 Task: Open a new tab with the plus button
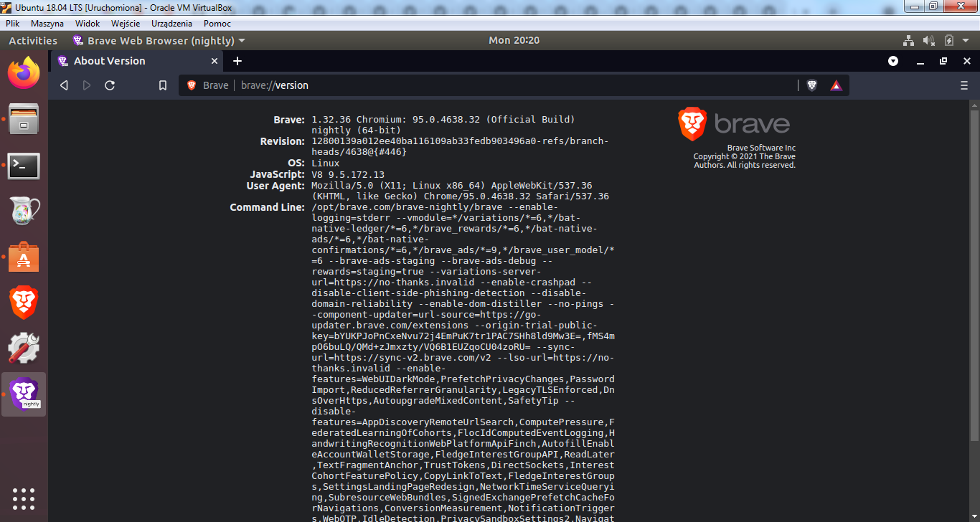pyautogui.click(x=237, y=61)
